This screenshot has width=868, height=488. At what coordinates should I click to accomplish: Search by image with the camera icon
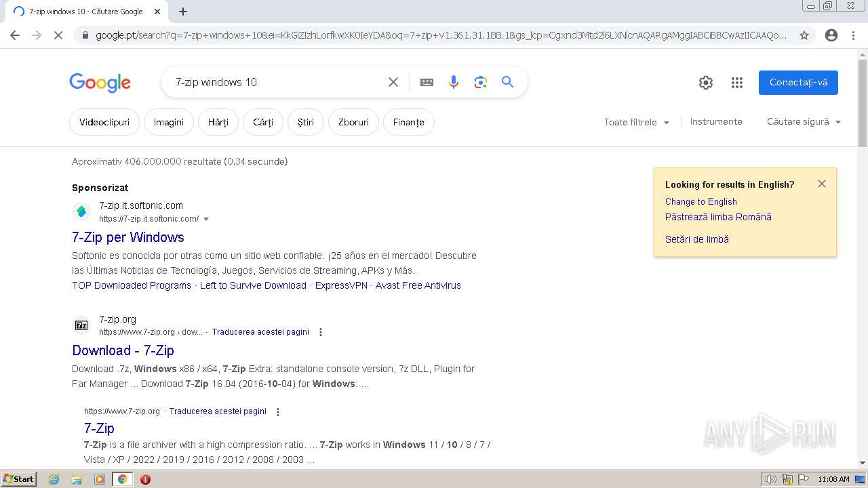(481, 82)
